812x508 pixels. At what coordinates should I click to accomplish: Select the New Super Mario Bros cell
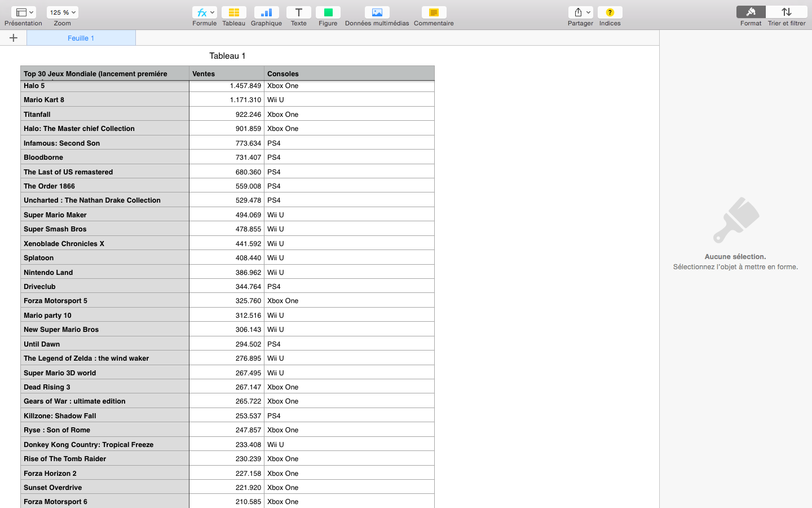point(105,329)
